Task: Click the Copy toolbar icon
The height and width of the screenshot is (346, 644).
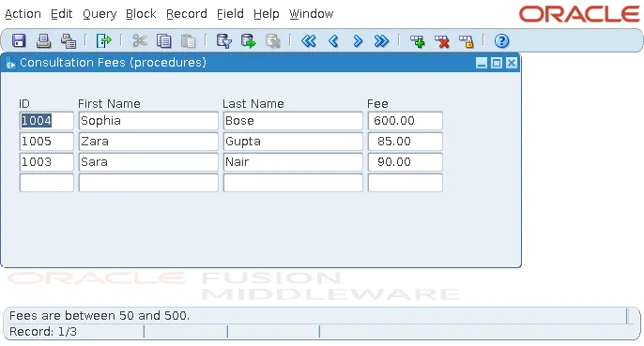Action: point(164,41)
